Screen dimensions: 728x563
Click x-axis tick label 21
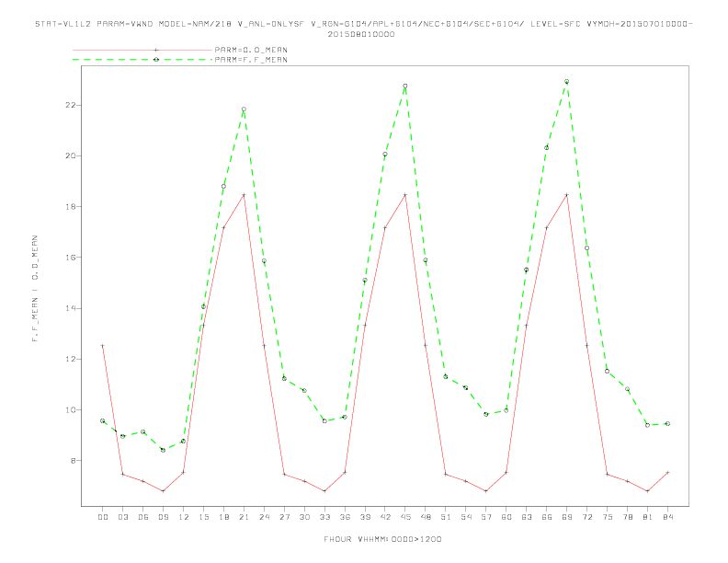pos(244,517)
